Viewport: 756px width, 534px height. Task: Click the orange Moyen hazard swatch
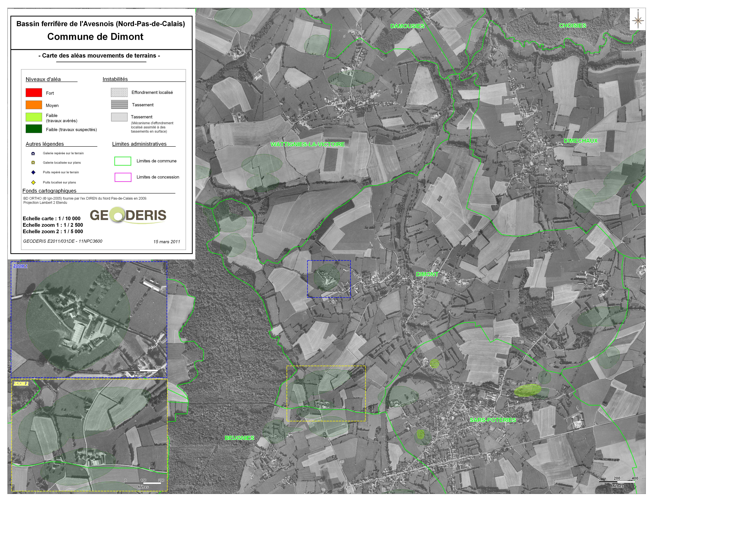click(34, 105)
